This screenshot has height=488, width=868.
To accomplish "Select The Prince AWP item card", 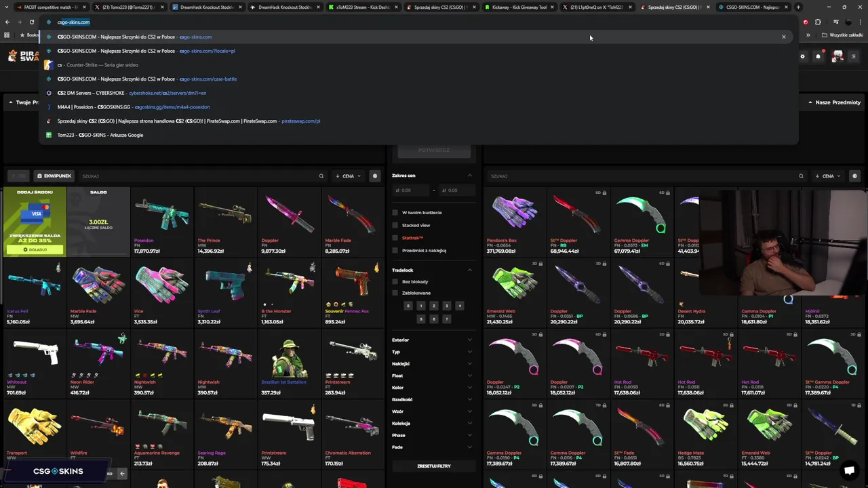I will point(225,222).
